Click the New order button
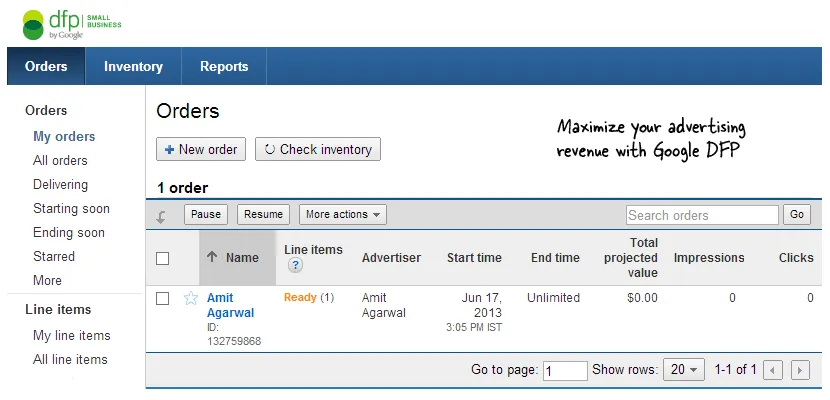The height and width of the screenshot is (400, 830). click(x=201, y=150)
